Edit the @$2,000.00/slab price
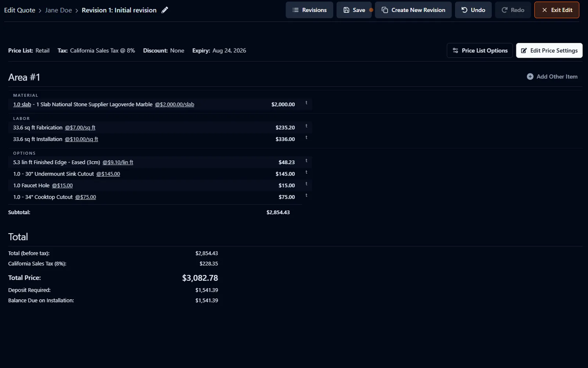 click(175, 105)
